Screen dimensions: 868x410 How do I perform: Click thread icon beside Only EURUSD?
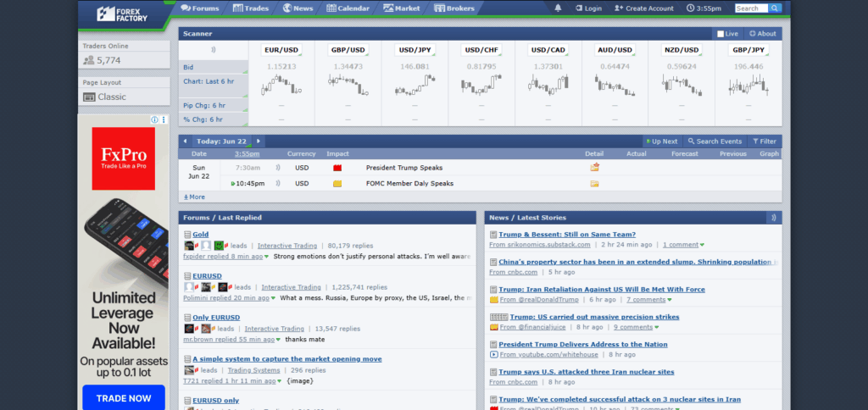tap(187, 318)
